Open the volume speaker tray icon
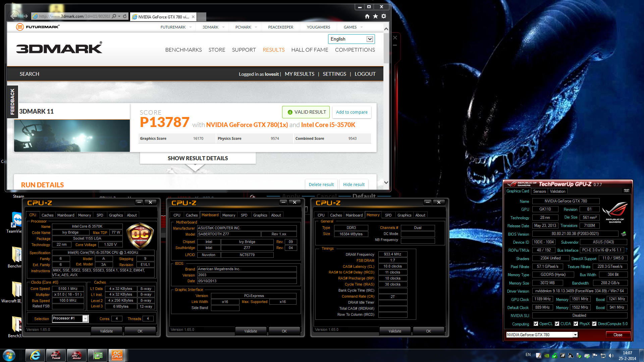Viewport: 644px width, 362px height. (x=611, y=356)
